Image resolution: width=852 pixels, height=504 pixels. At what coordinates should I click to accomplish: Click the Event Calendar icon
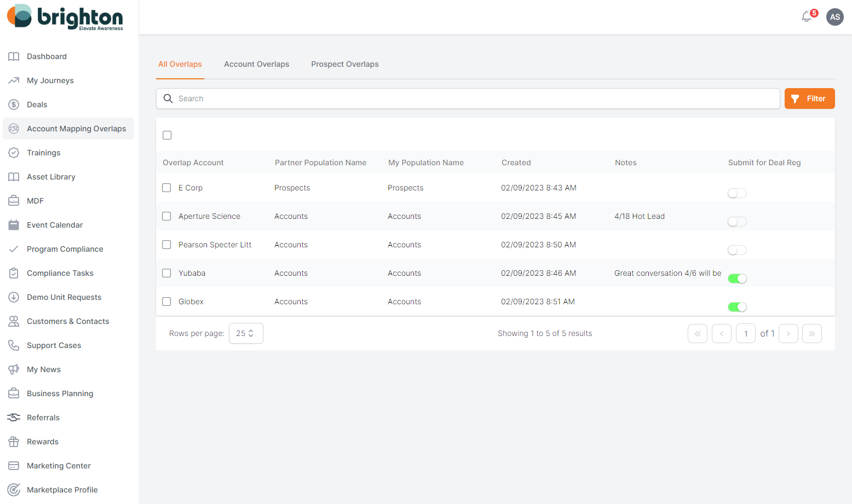pos(14,225)
